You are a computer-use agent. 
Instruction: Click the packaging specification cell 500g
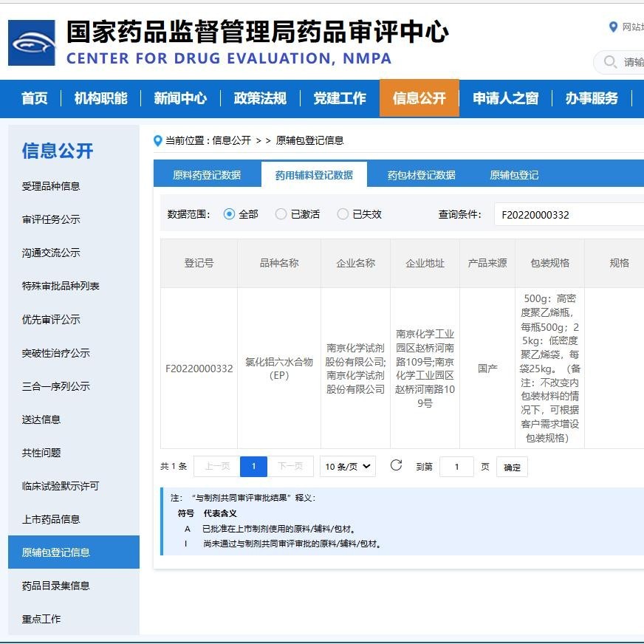click(549, 369)
